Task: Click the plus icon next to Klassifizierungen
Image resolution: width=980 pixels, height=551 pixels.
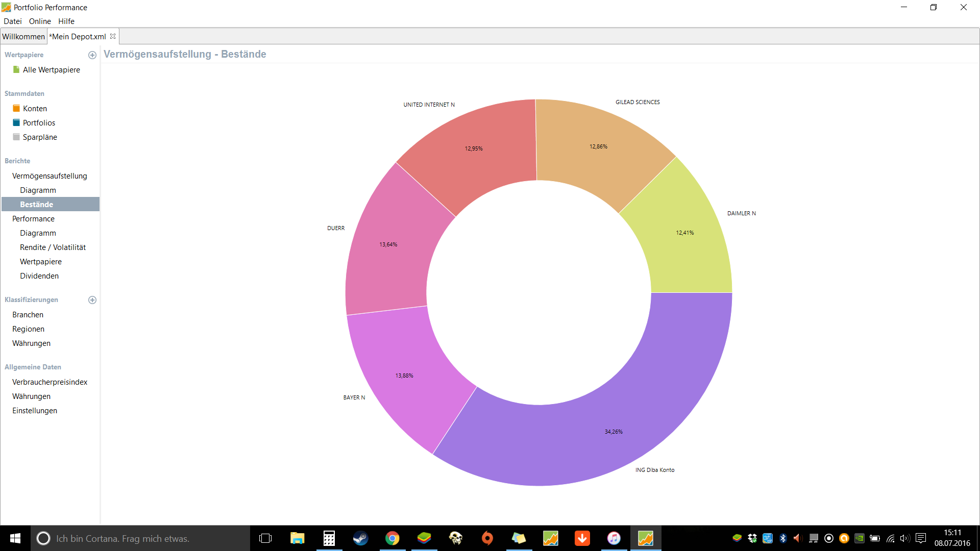Action: coord(92,300)
